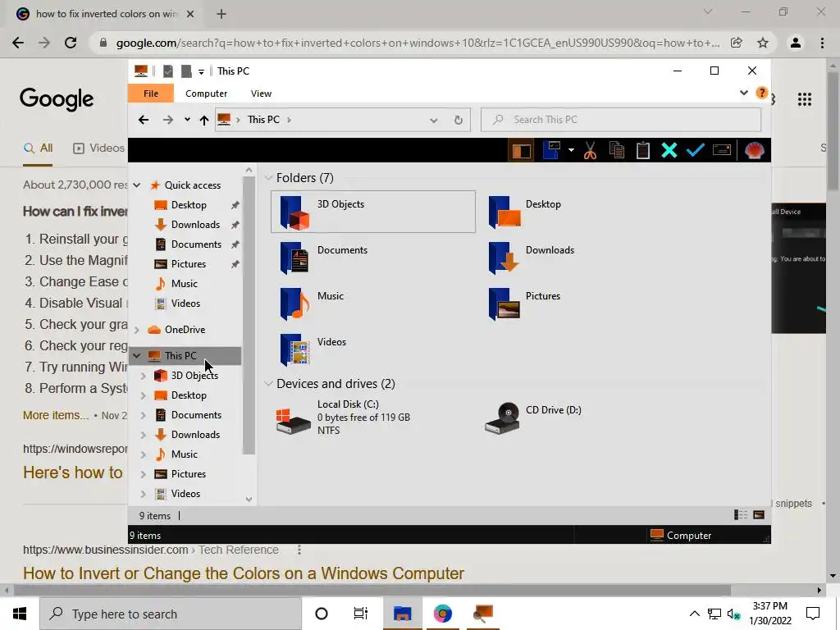Click properties icon in Explorer title bar
Screen dimensions: 840x630
tap(167, 71)
